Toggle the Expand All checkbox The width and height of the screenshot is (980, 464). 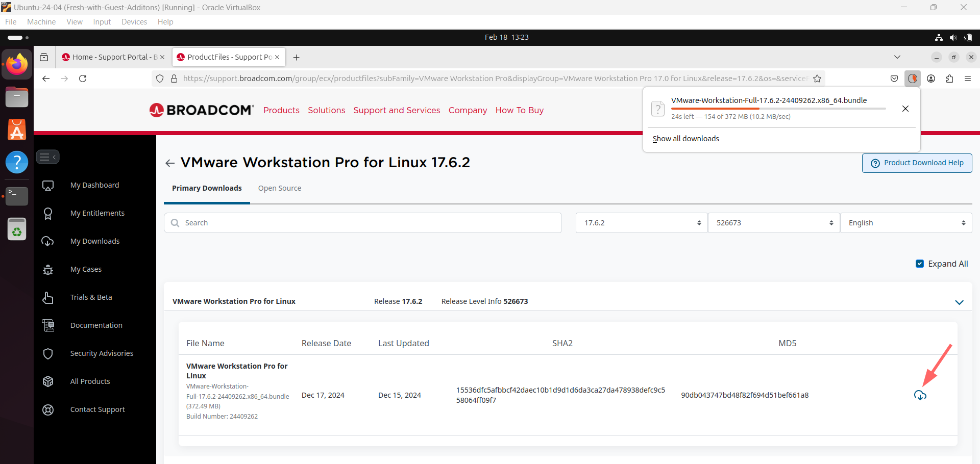tap(920, 264)
